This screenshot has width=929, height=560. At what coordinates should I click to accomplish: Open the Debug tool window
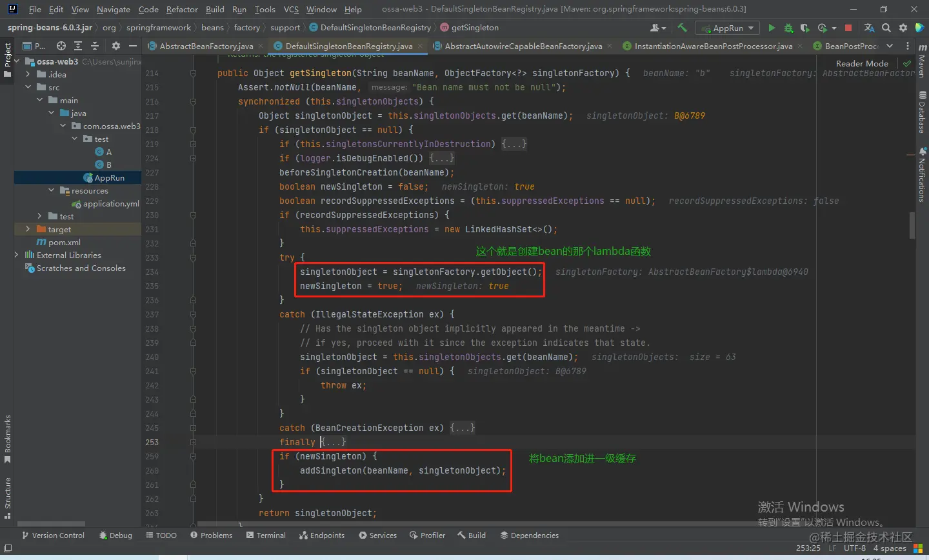[x=116, y=535]
